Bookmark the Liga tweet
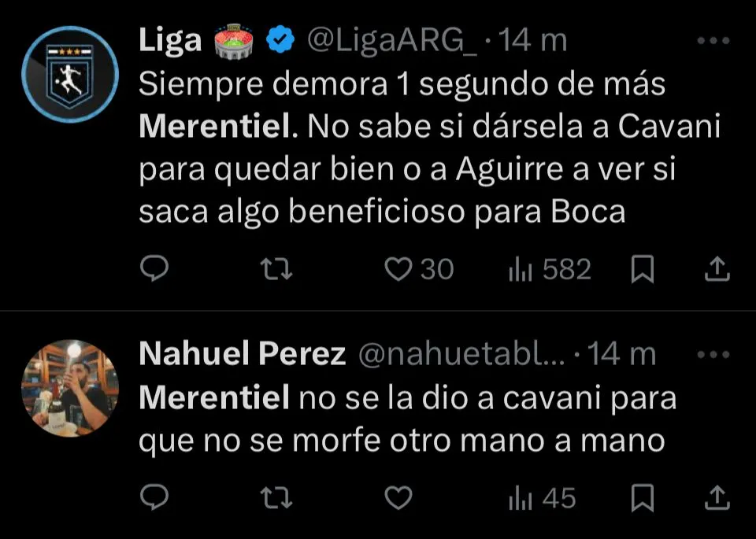Image resolution: width=756 pixels, height=539 pixels. 643,270
